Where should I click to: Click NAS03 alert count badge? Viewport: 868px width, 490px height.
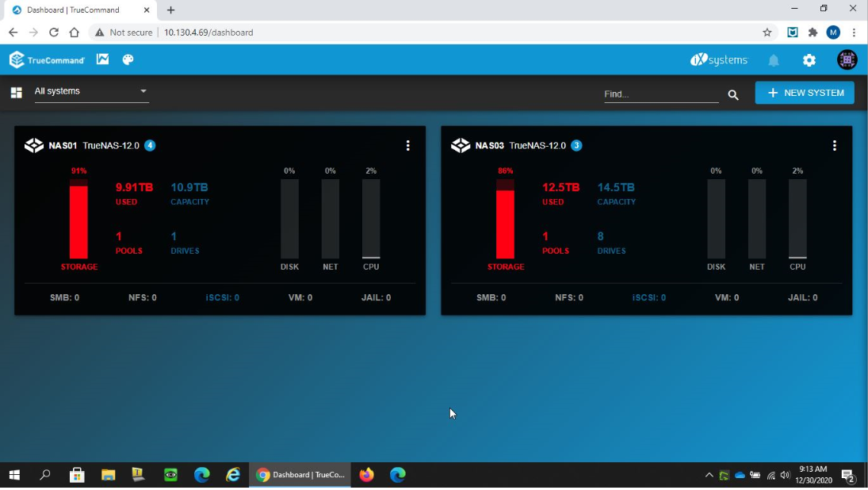[576, 146]
